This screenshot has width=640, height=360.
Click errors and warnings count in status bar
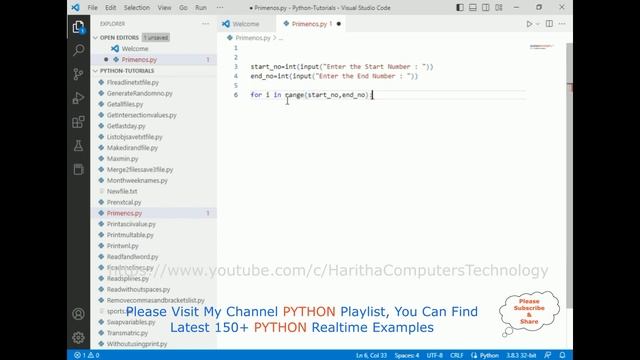87,355
